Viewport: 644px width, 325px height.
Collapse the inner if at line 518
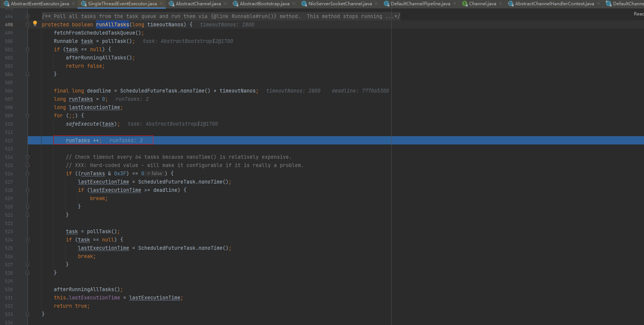pyautogui.click(x=27, y=190)
